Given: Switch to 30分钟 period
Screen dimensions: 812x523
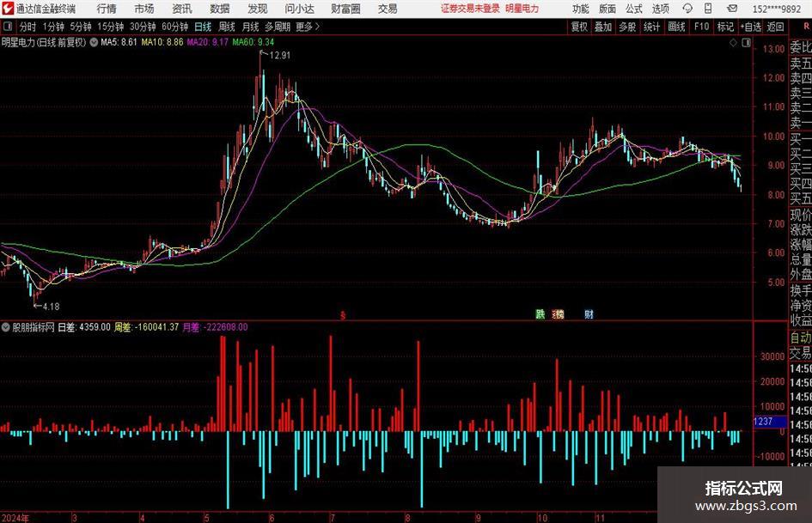Looking at the screenshot, I should (x=143, y=27).
